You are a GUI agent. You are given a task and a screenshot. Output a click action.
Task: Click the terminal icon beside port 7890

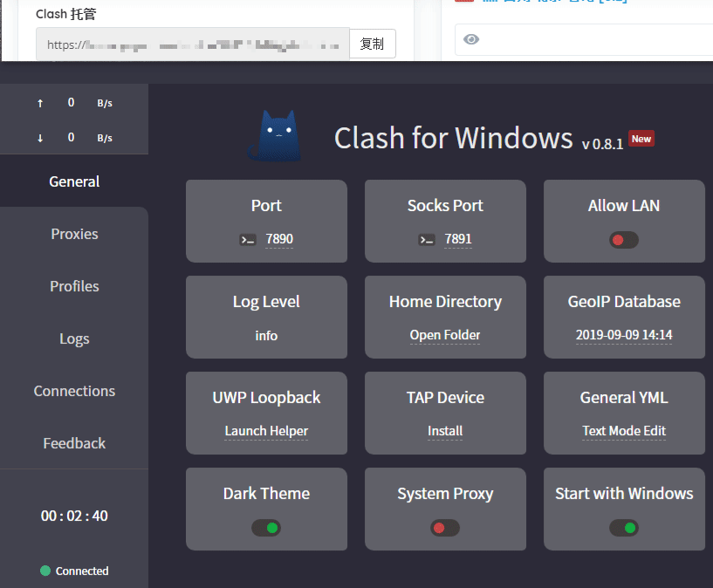point(248,240)
